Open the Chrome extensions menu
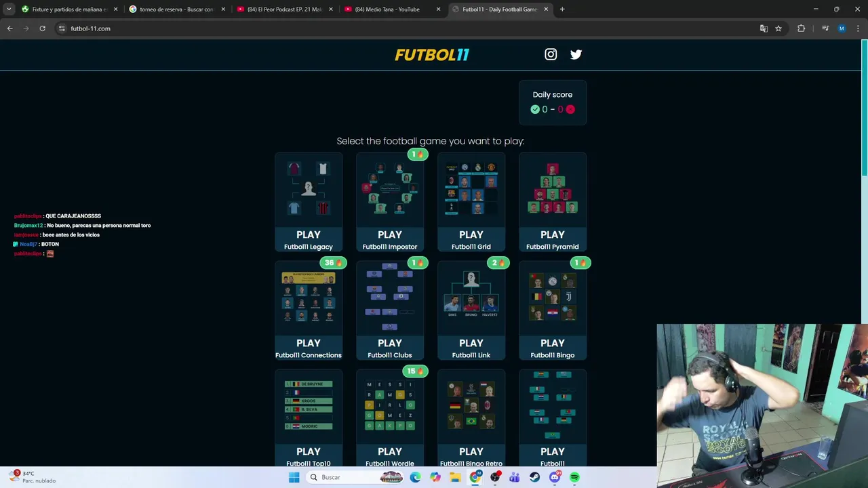This screenshot has height=488, width=868. [x=801, y=28]
